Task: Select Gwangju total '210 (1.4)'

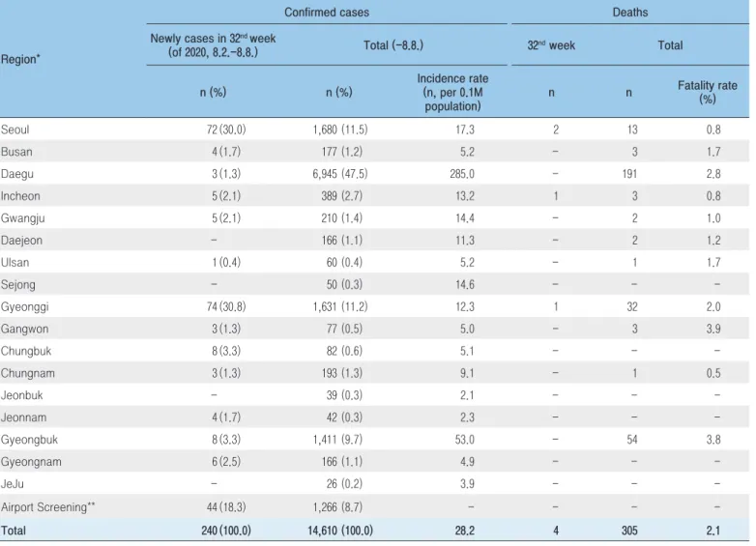Action: pos(342,218)
